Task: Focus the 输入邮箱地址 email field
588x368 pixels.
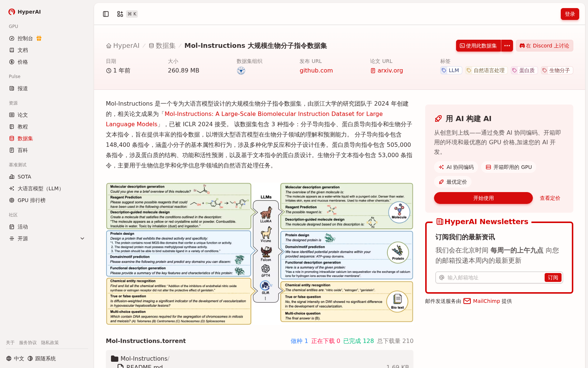Action: (x=494, y=277)
